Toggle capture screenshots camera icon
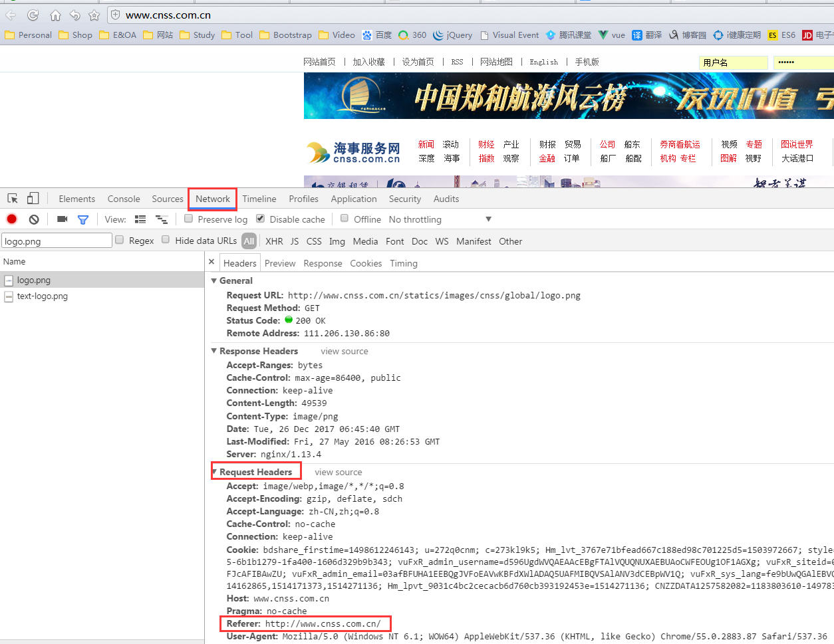The width and height of the screenshot is (834, 644). click(x=63, y=219)
